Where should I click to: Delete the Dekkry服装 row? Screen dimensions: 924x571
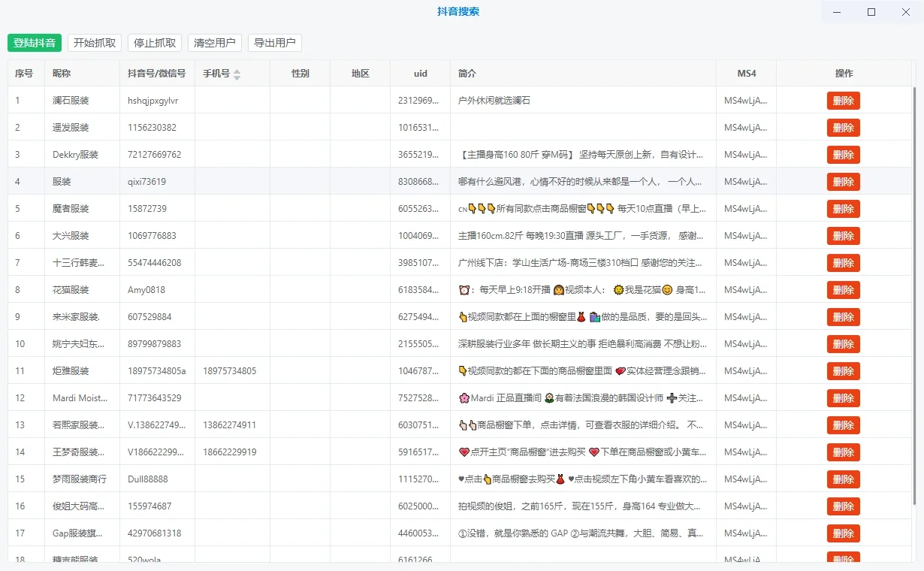pos(844,155)
